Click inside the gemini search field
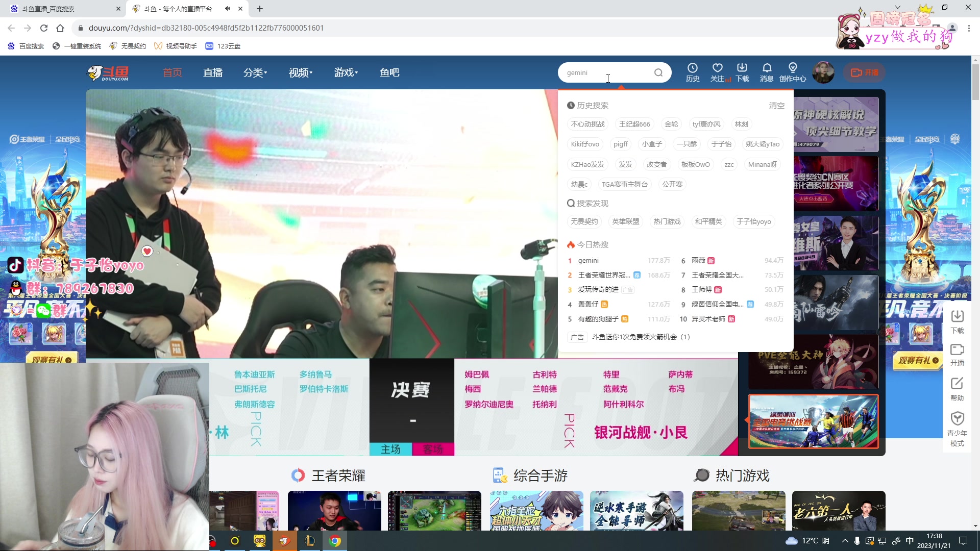The height and width of the screenshot is (551, 980). 607,72
